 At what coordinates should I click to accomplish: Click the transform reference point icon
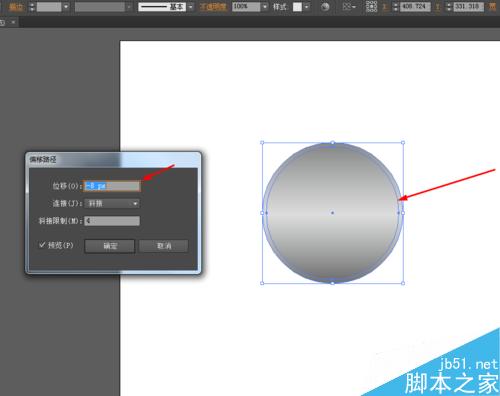pyautogui.click(x=371, y=7)
